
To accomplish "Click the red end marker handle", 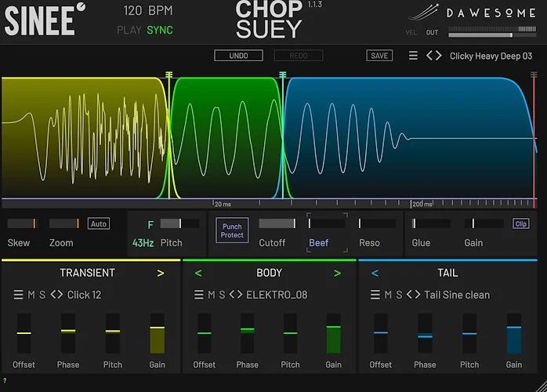I will pyautogui.click(x=534, y=74).
